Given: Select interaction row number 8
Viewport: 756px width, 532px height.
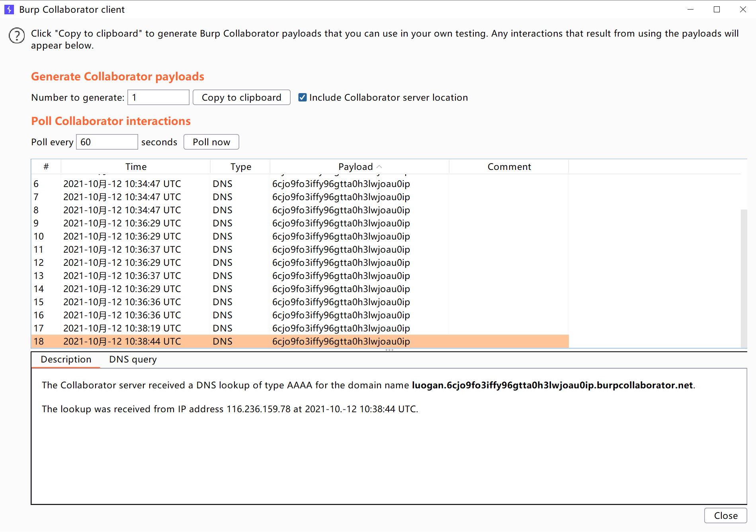Looking at the screenshot, I should (300, 210).
